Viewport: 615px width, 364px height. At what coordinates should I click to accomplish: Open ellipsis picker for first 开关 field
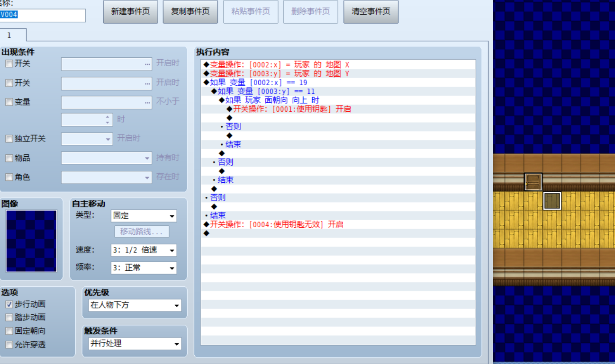pyautogui.click(x=147, y=64)
